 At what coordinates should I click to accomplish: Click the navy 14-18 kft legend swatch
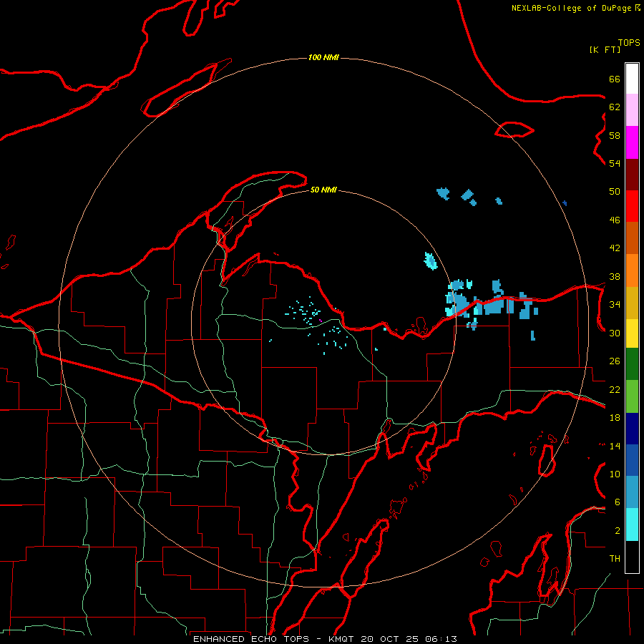(x=632, y=429)
